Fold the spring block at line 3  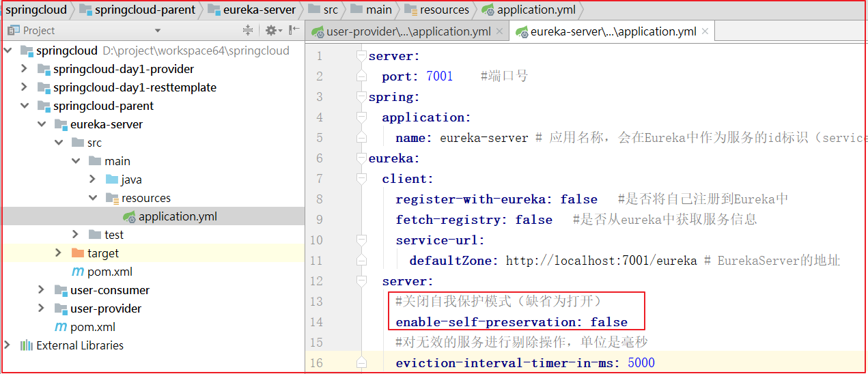(x=361, y=97)
